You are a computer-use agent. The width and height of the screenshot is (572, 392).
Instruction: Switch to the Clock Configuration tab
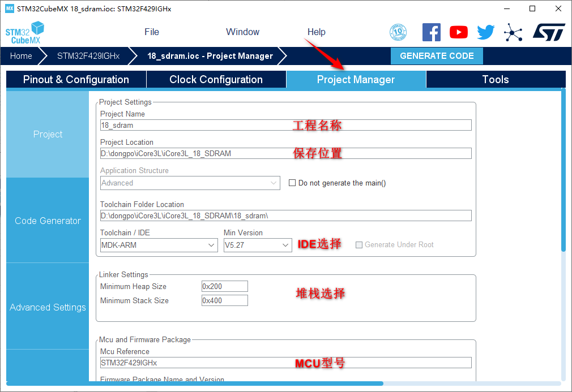[x=216, y=80]
